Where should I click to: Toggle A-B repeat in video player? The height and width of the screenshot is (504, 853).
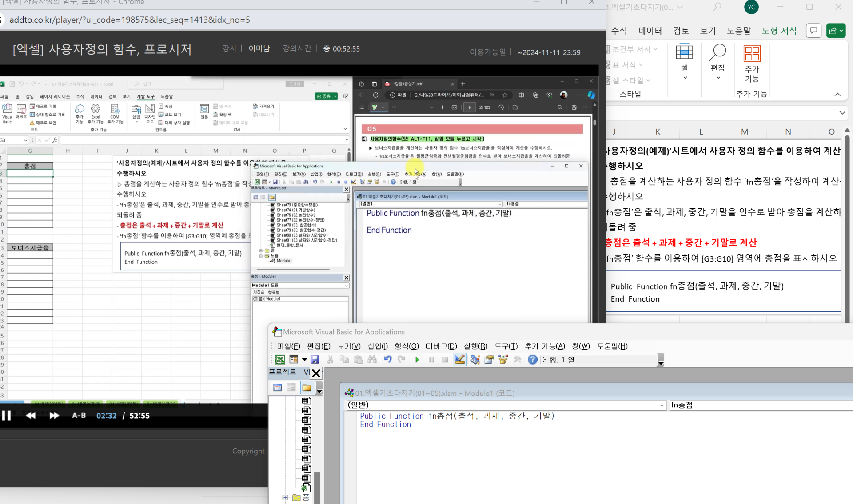(x=79, y=416)
